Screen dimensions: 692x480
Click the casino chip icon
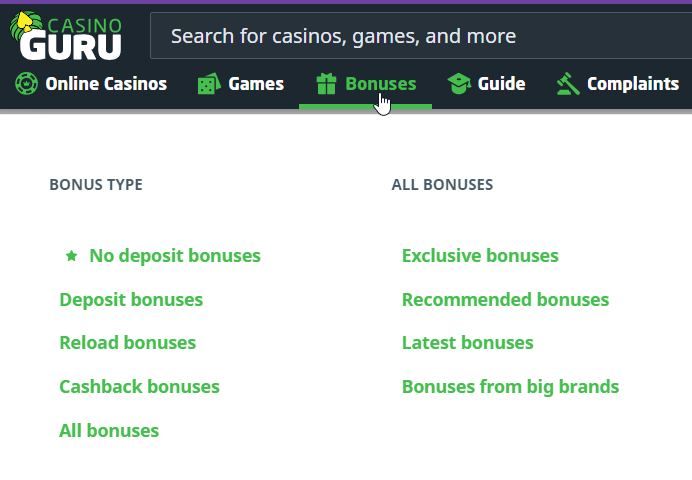(x=26, y=84)
